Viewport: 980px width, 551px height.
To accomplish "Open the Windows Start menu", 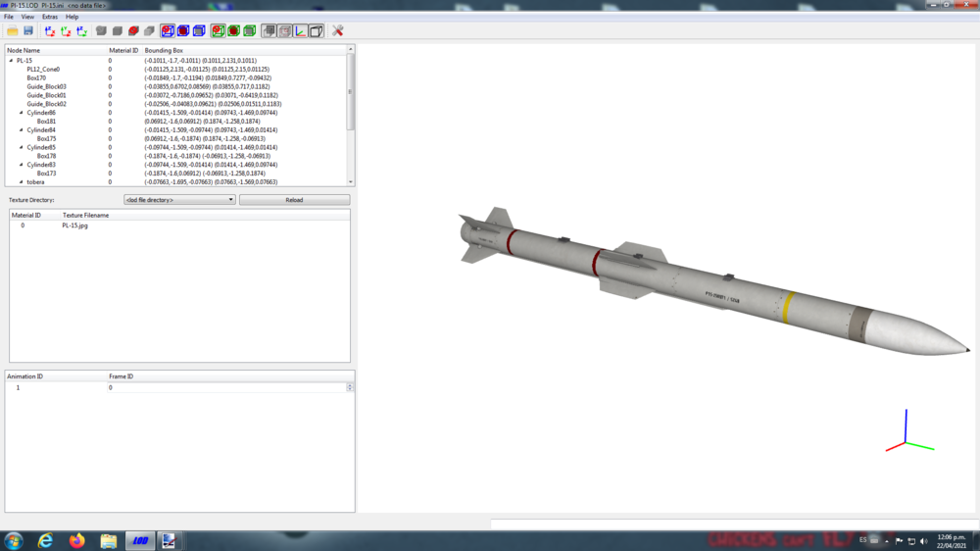I will point(13,541).
